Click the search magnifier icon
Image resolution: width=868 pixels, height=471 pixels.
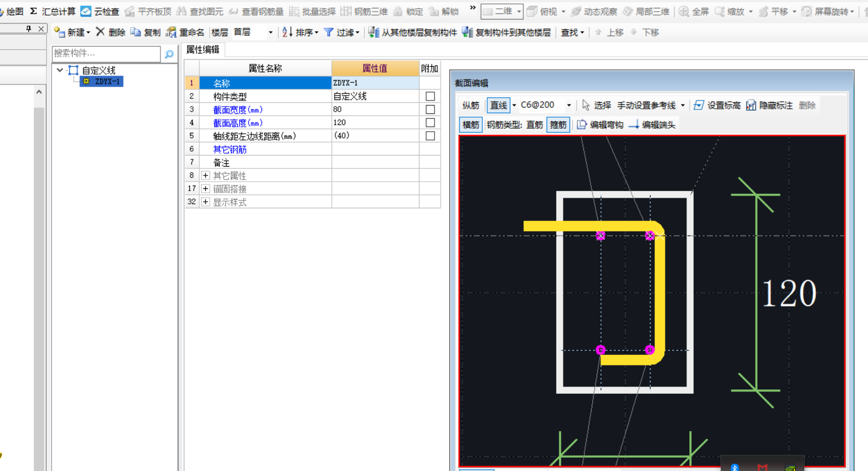[169, 54]
